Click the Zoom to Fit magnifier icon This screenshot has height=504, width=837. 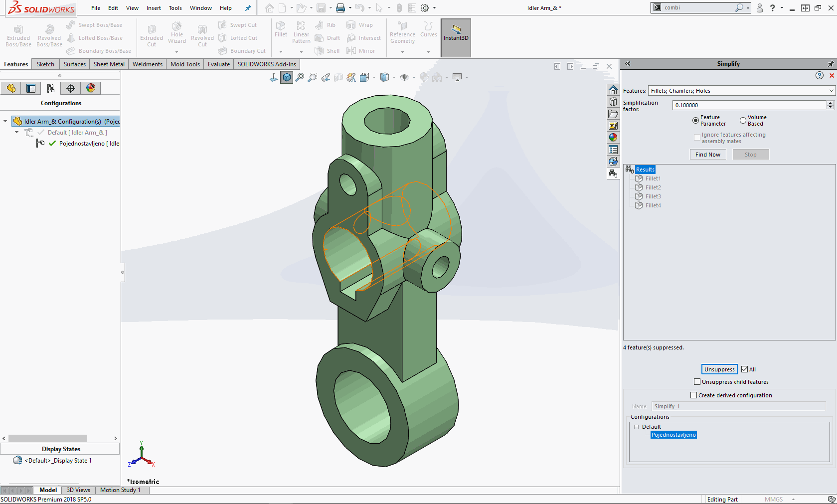tap(300, 77)
